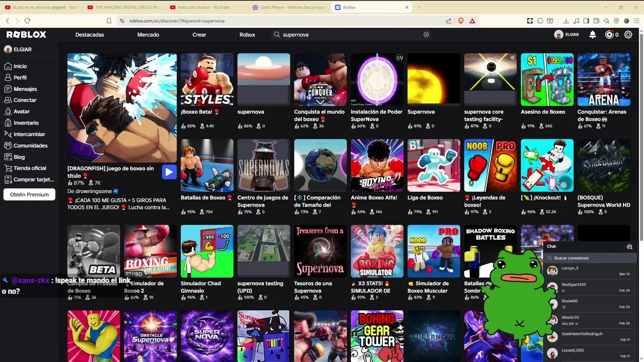Viewport: 644px width, 362px height.
Task: Open the media control music-note icon
Action: click(x=576, y=21)
